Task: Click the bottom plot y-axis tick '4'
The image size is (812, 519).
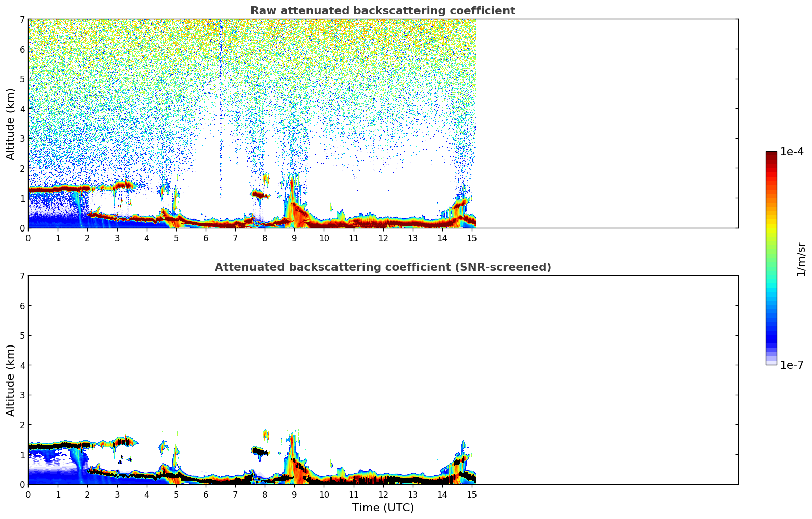Action: coord(22,365)
